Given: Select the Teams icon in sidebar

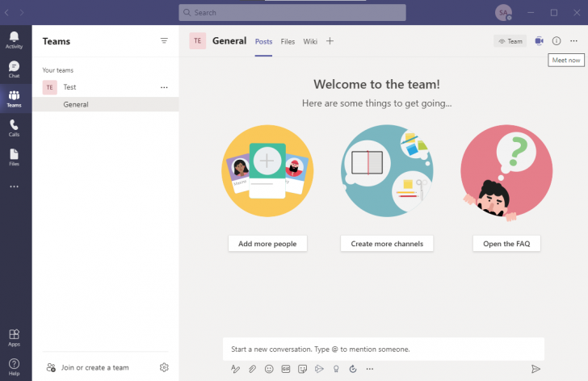Looking at the screenshot, I should click(x=14, y=99).
